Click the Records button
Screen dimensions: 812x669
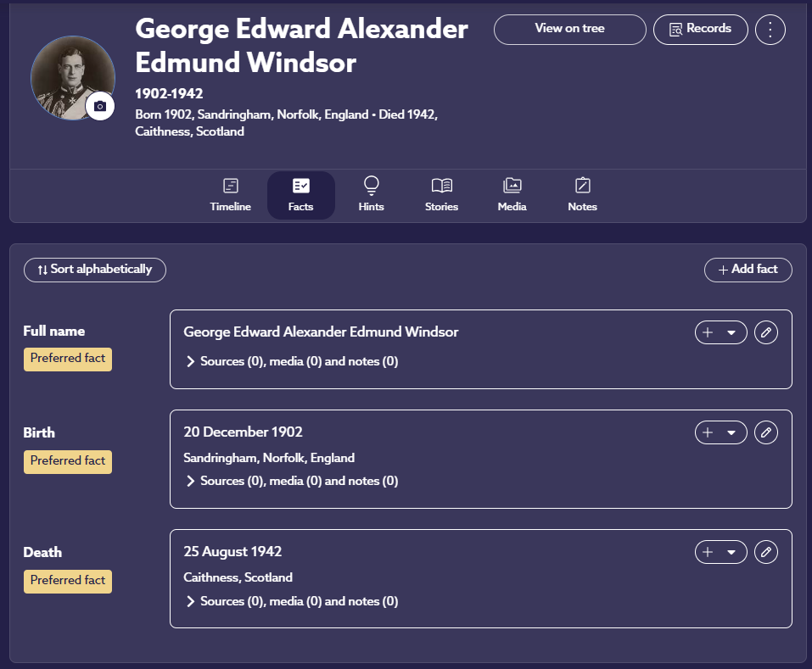pos(700,29)
